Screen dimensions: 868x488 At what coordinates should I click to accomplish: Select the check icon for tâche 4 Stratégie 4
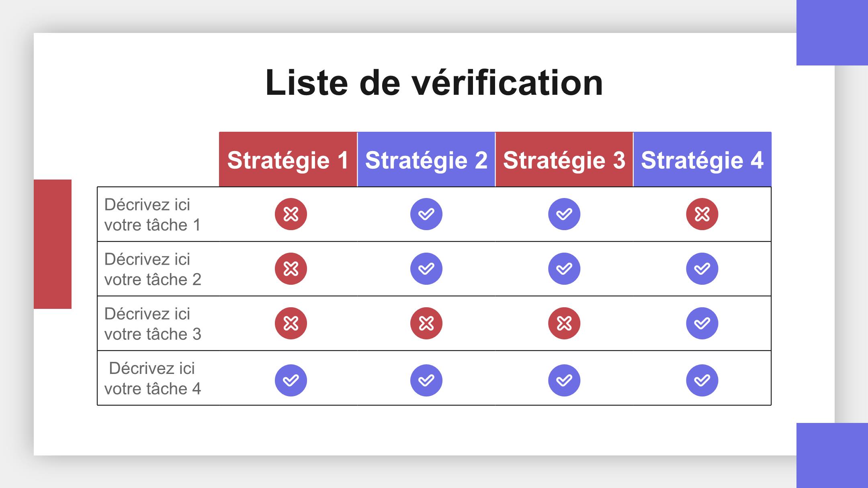click(702, 380)
